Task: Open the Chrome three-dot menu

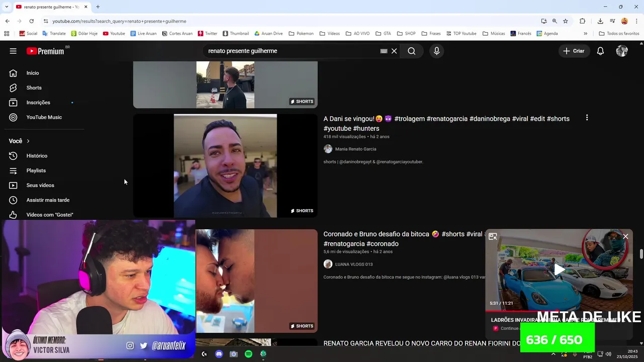Action: 636,21
